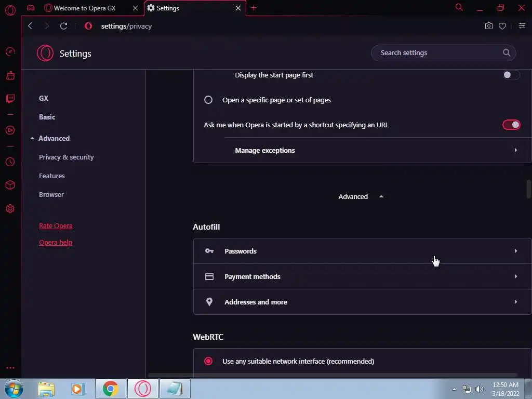
Task: Open GX Corner gamepad icon
Action: 31,8
